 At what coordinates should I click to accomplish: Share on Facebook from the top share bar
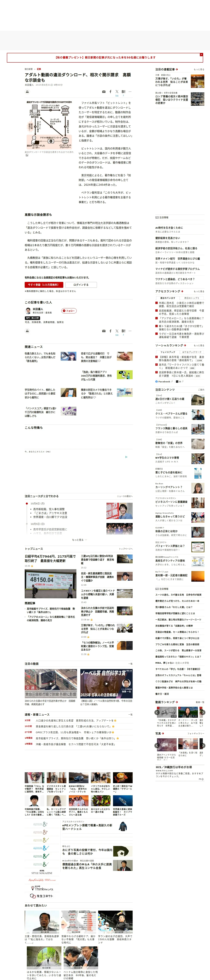point(111,92)
